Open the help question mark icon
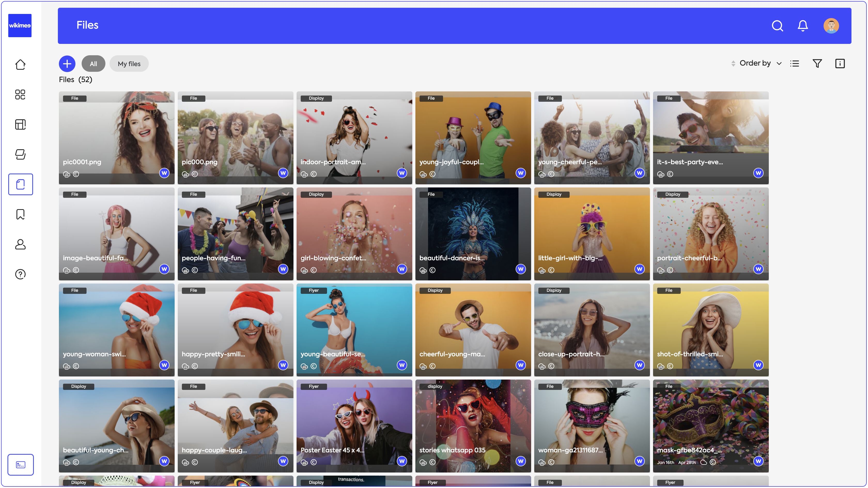This screenshot has height=488, width=868. (20, 274)
